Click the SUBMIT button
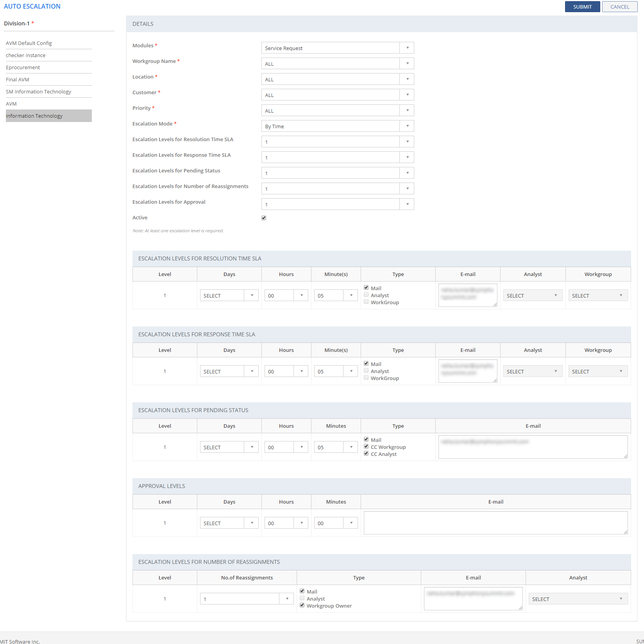The height and width of the screenshot is (644, 644). tap(582, 7)
